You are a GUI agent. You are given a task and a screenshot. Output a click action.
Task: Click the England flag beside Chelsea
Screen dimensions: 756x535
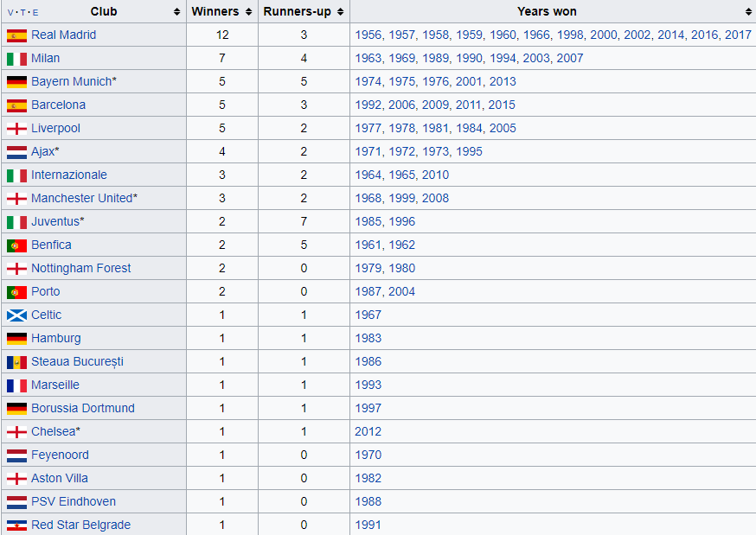pos(17,432)
